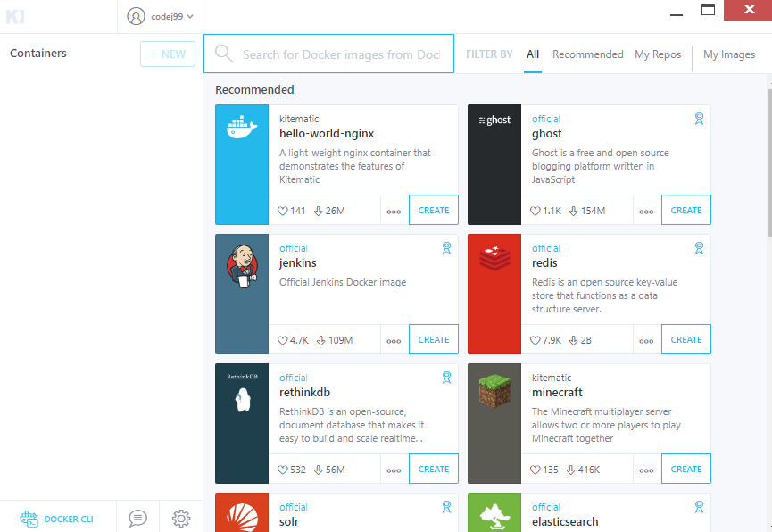Click the download count icon on rethinkdb
The image size is (772, 532).
pyautogui.click(x=319, y=470)
